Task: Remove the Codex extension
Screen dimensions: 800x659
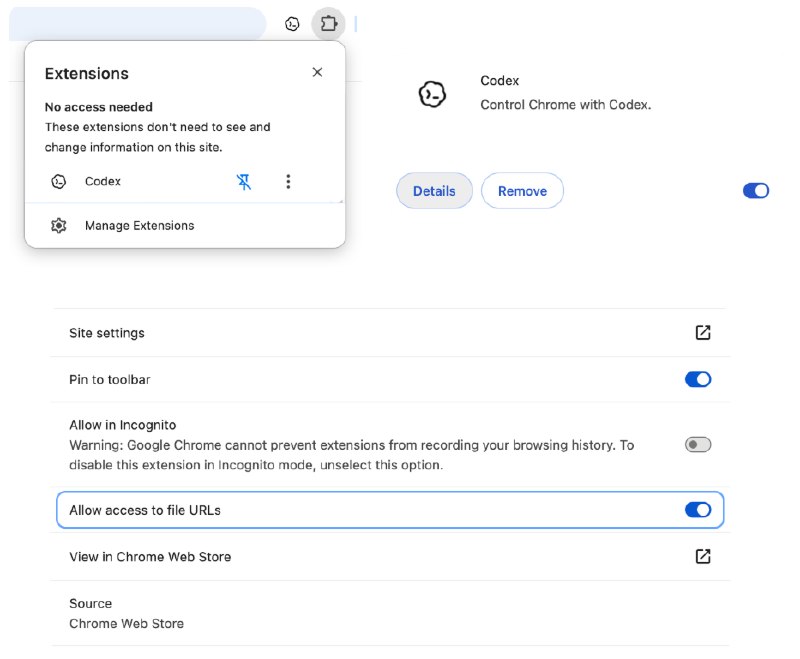Action: pos(522,191)
